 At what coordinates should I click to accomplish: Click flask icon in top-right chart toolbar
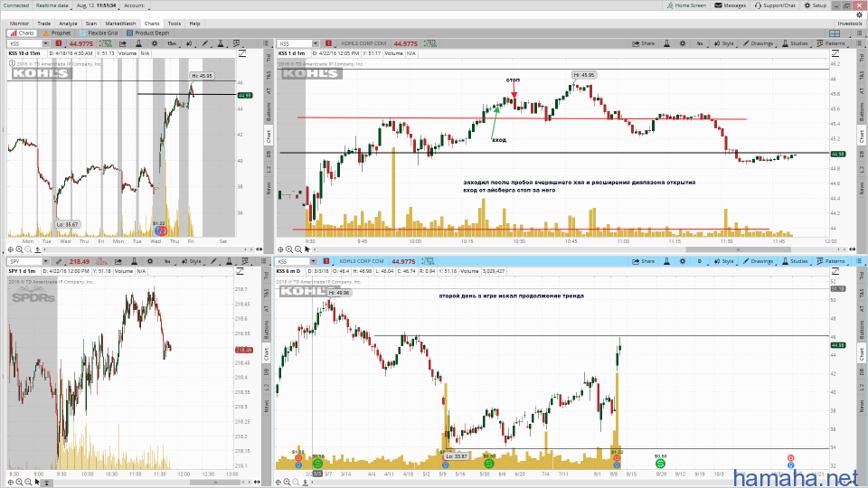point(666,43)
